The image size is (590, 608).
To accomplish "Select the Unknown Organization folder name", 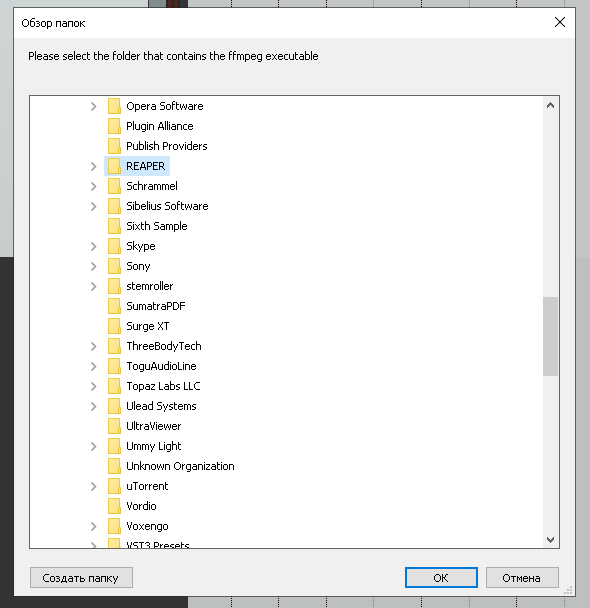I will 180,466.
